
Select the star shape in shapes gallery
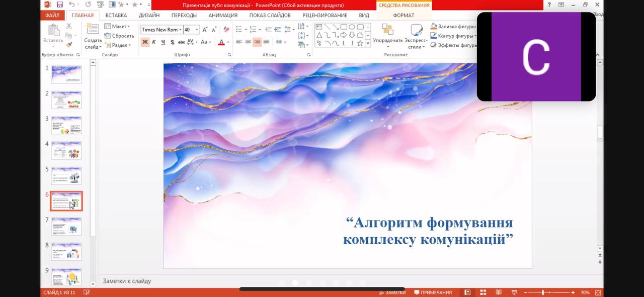(360, 43)
